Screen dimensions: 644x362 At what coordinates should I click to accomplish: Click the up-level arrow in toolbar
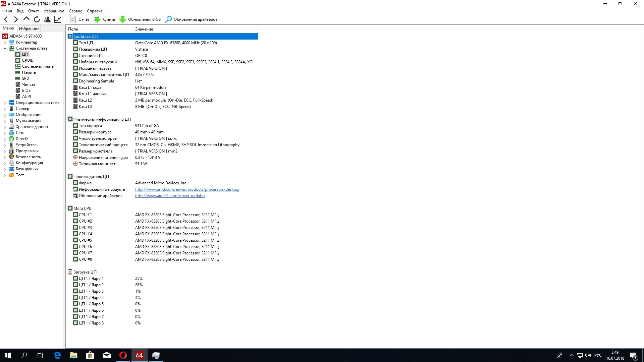point(26,19)
